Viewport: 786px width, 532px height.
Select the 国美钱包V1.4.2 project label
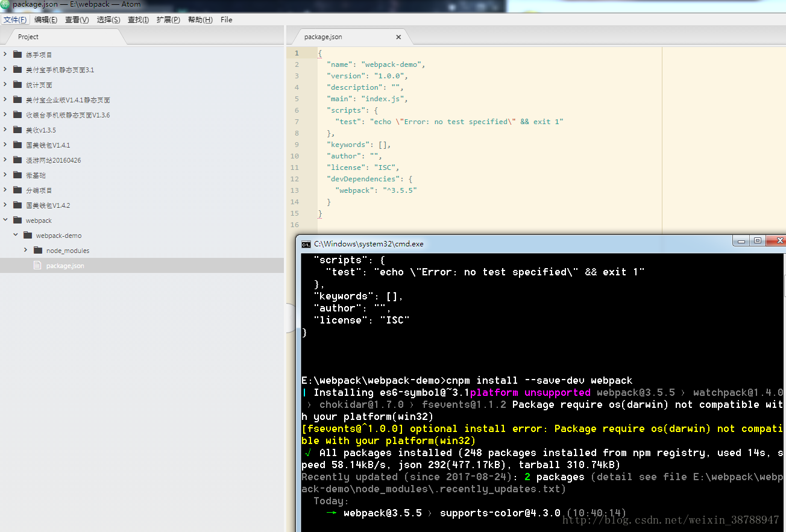pyautogui.click(x=48, y=205)
